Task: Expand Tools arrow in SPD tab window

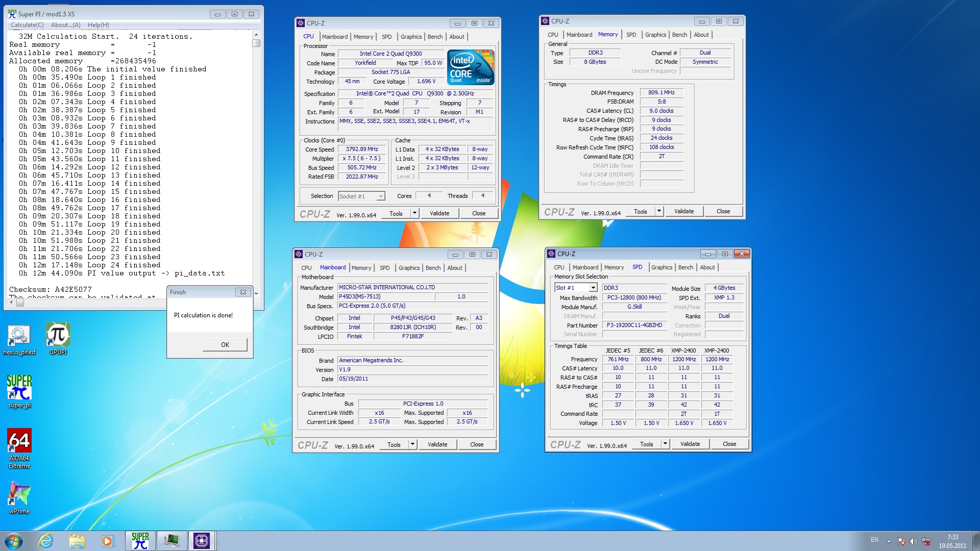Action: click(665, 444)
